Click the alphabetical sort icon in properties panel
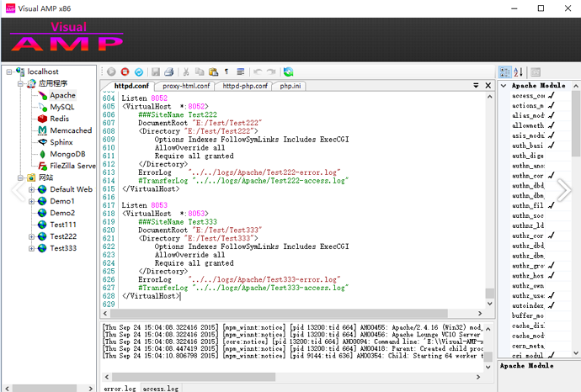The height and width of the screenshot is (392, 581). (518, 72)
